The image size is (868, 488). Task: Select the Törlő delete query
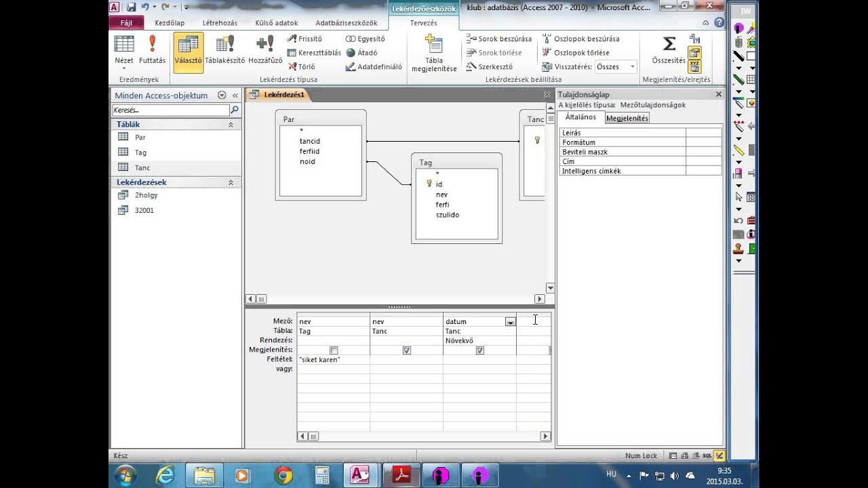(301, 67)
